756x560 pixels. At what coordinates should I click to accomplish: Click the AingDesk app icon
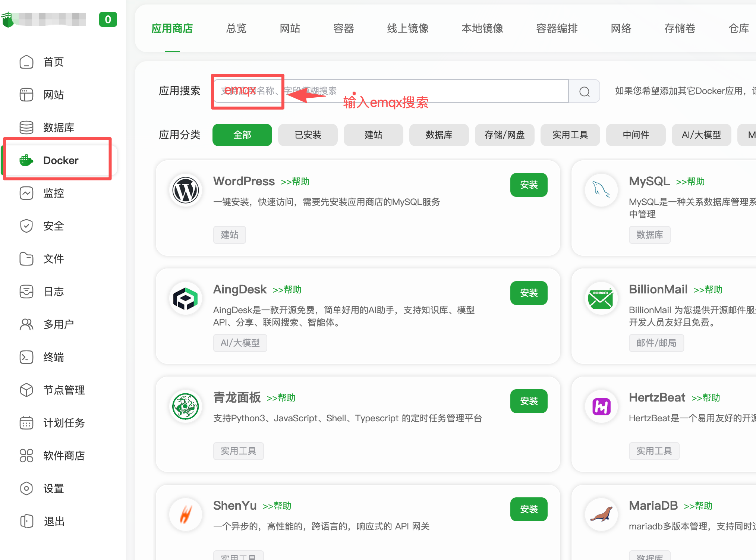pos(186,299)
